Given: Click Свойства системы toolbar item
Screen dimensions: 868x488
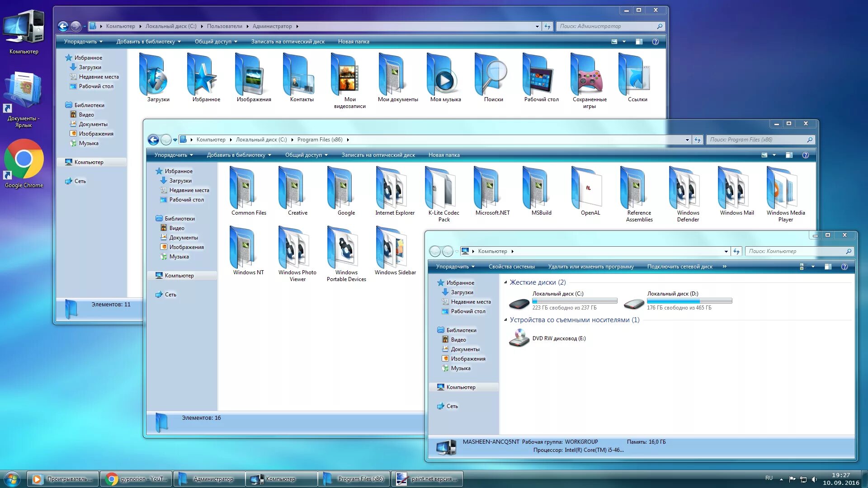Looking at the screenshot, I should coord(511,267).
